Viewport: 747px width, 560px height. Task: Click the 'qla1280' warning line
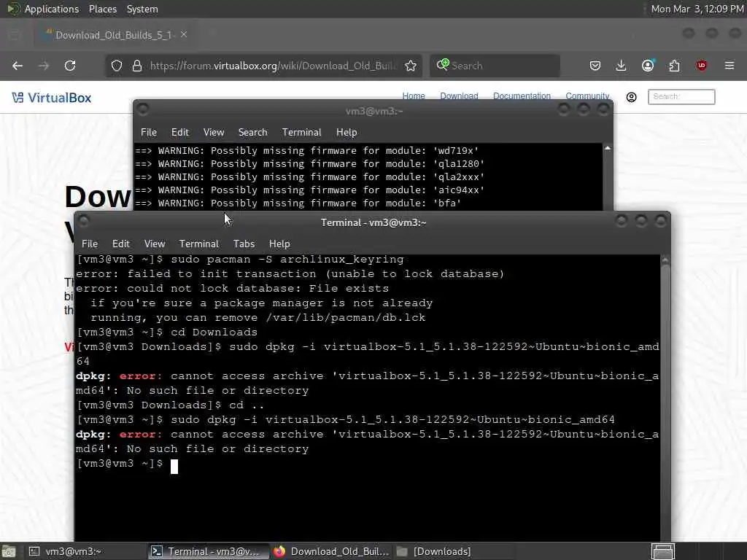[x=309, y=164]
